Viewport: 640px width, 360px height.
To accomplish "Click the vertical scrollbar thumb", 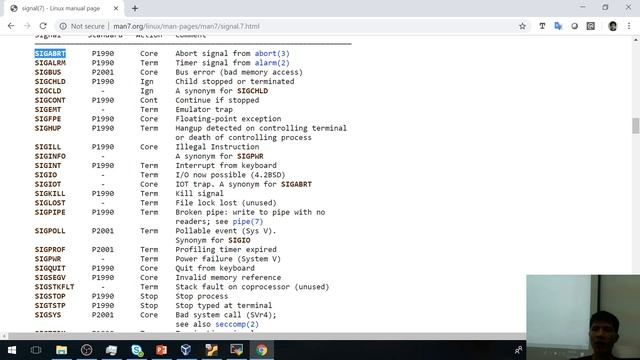I will (636, 126).
